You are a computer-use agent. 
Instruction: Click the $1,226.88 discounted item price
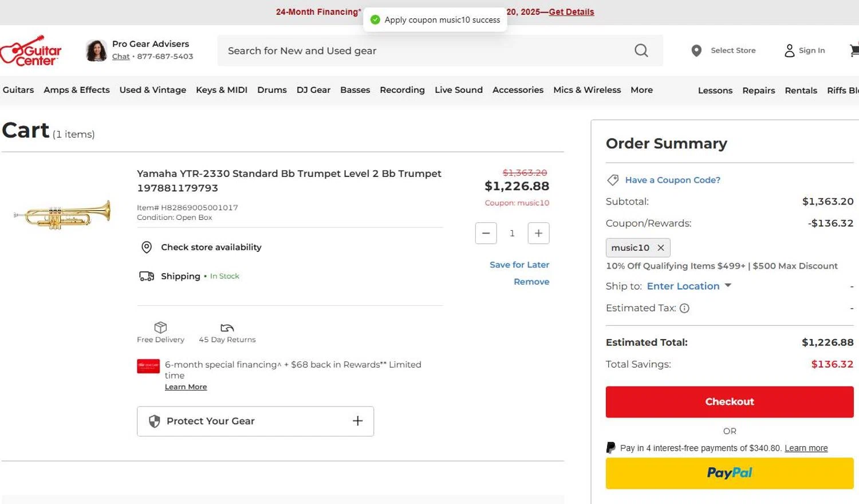click(x=517, y=186)
